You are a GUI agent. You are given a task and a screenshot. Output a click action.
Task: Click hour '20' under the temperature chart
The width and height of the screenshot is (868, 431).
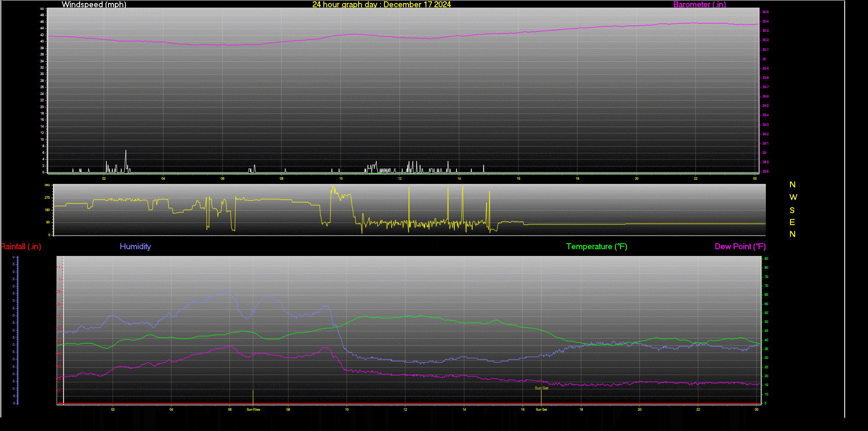640,409
